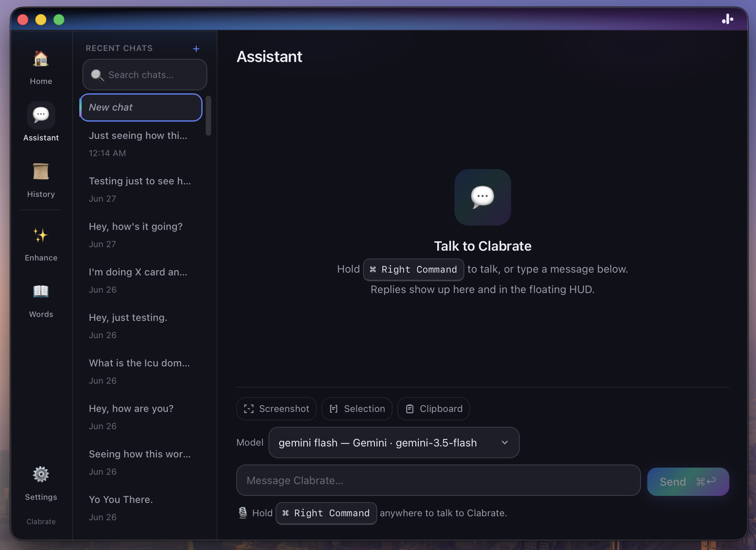Click the Right Command key hint at bottom

point(326,513)
